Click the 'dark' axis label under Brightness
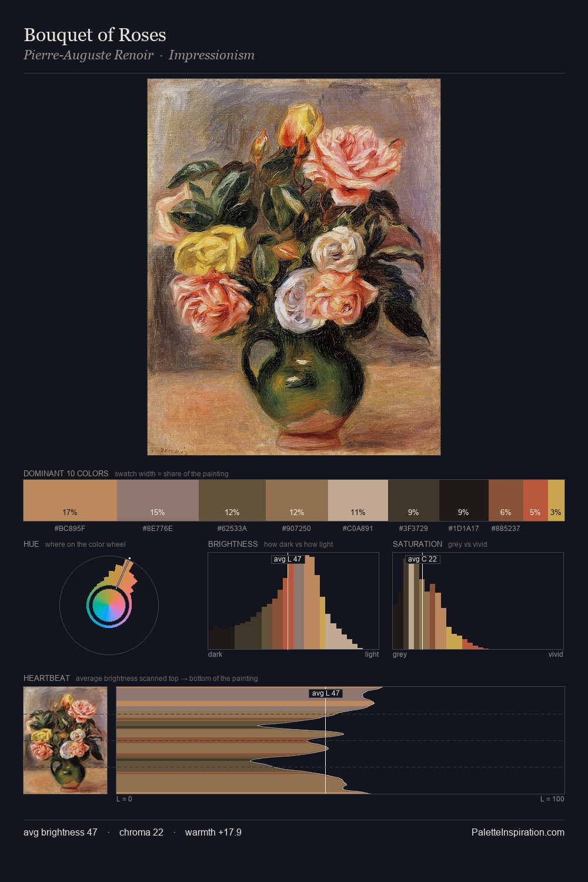Viewport: 588px width, 882px height. tap(215, 654)
